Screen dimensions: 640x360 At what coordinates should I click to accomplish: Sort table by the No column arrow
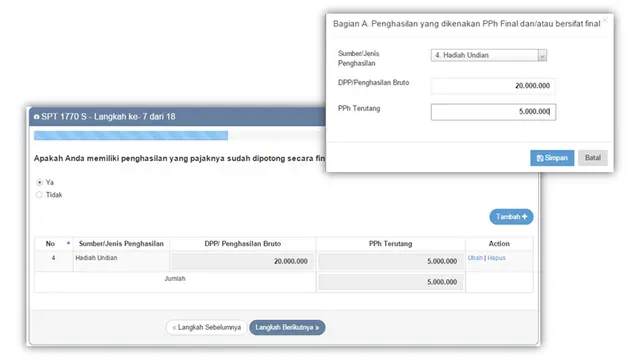click(68, 243)
